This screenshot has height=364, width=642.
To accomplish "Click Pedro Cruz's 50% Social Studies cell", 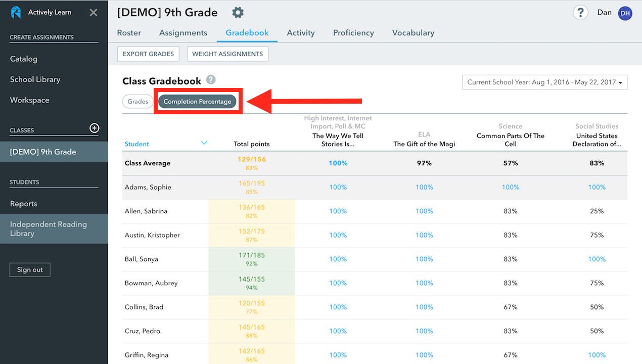I will click(597, 331).
